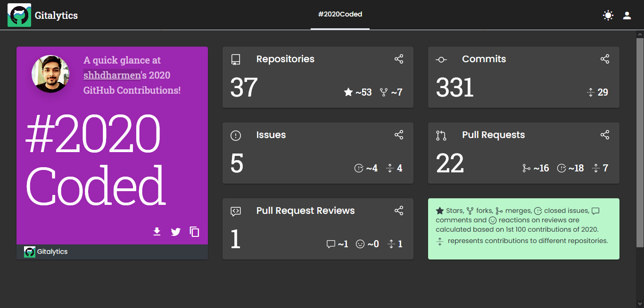Share the Issues card

pos(399,135)
